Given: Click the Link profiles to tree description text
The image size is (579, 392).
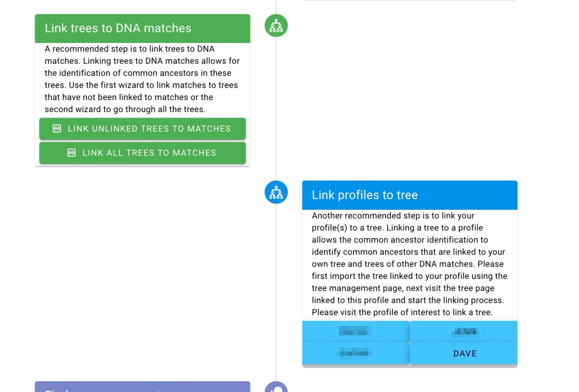Looking at the screenshot, I should tap(409, 264).
